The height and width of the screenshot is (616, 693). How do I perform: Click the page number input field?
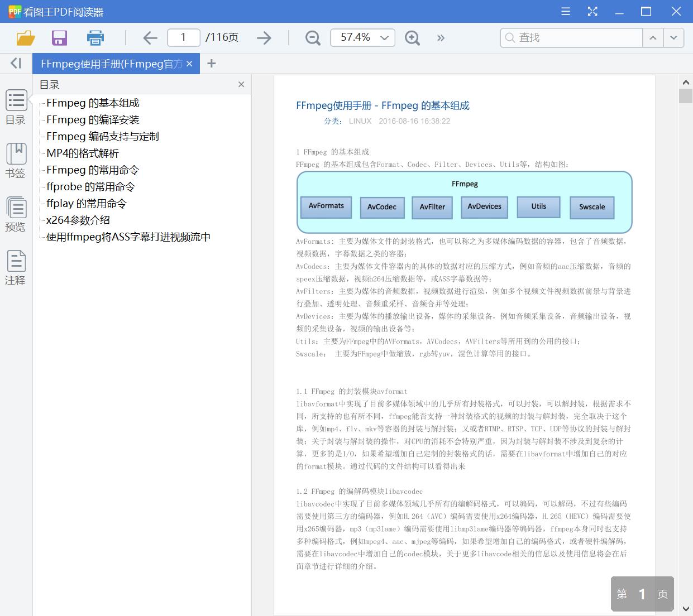183,37
